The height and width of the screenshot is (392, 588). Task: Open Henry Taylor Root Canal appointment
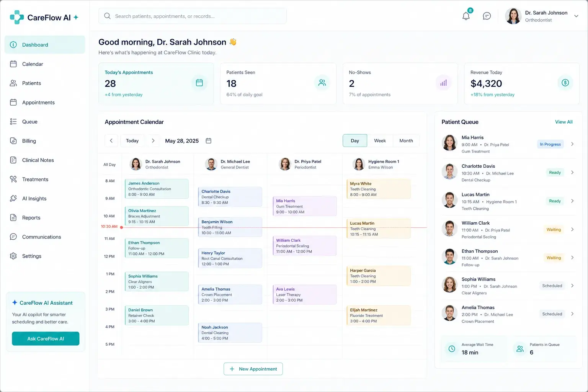pos(230,258)
